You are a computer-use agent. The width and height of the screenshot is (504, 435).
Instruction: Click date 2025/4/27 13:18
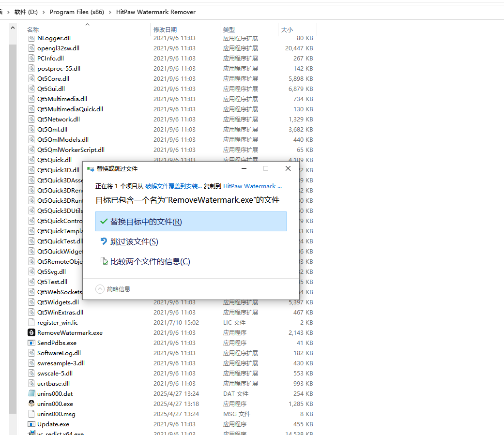pos(176,404)
